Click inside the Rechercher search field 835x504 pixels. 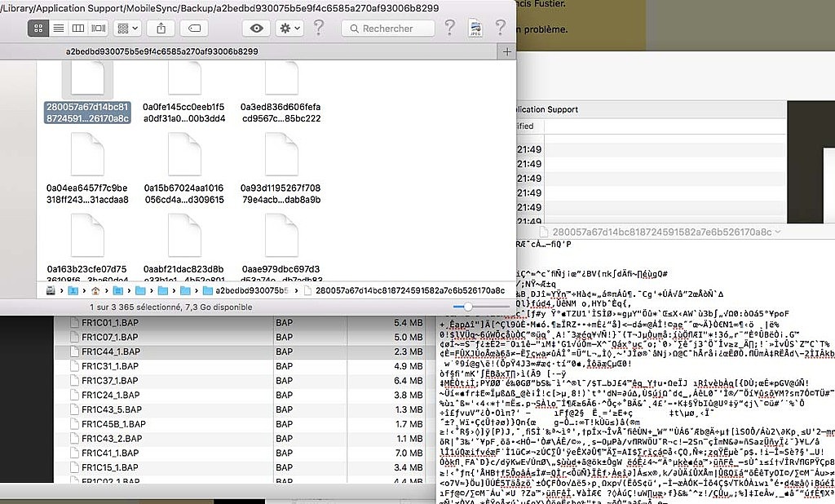click(x=388, y=29)
